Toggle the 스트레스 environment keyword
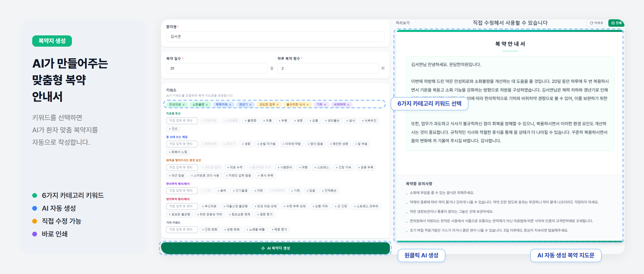644x274 pixels. (322, 167)
